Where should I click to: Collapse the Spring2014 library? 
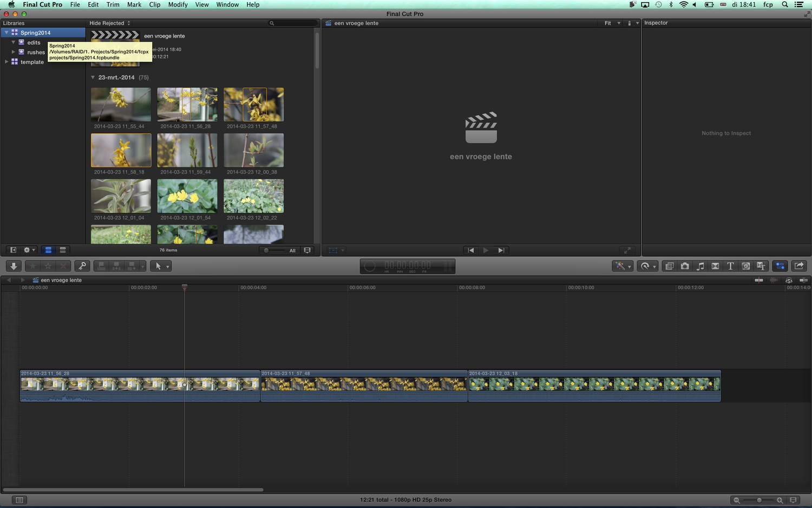coord(6,32)
